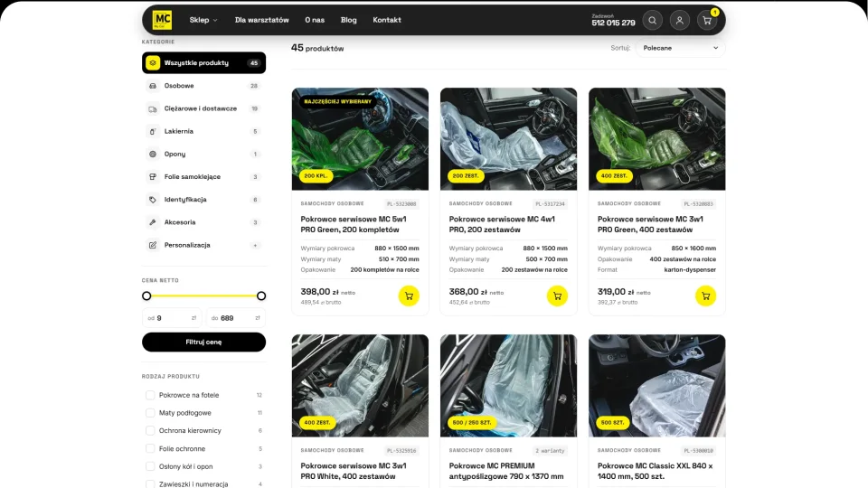The width and height of the screenshot is (868, 488).
Task: Click the '2 warianty' badge
Action: coord(550,451)
